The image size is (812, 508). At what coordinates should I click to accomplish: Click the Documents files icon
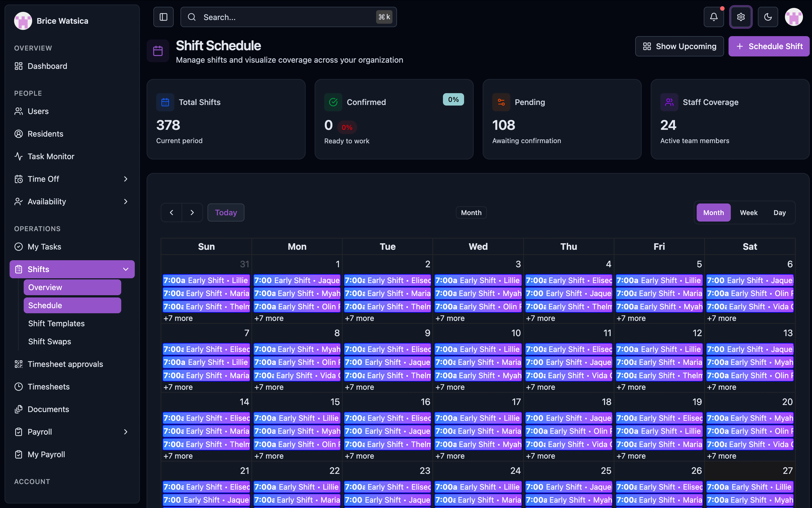click(18, 409)
